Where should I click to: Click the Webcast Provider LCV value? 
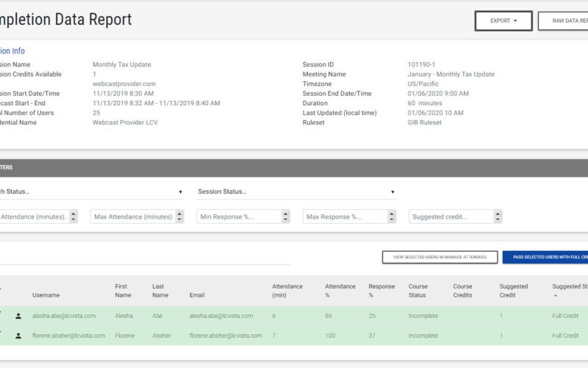[125, 122]
